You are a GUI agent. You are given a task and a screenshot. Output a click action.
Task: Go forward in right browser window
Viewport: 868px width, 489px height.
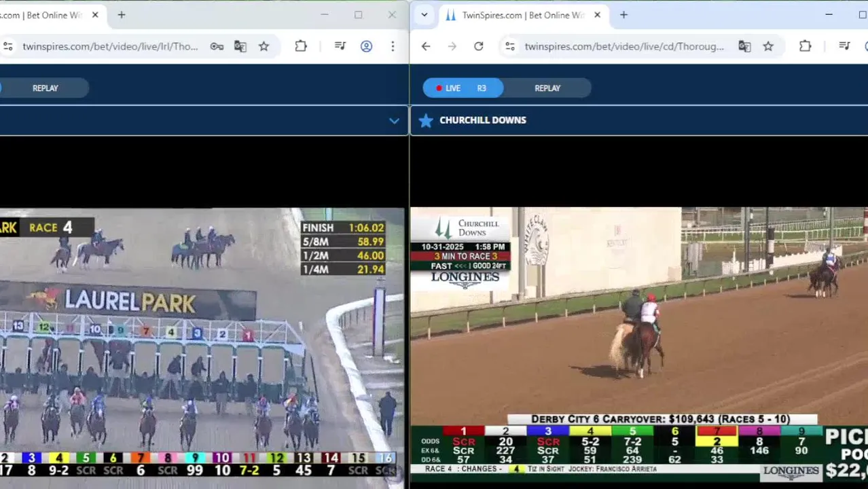pyautogui.click(x=452, y=46)
